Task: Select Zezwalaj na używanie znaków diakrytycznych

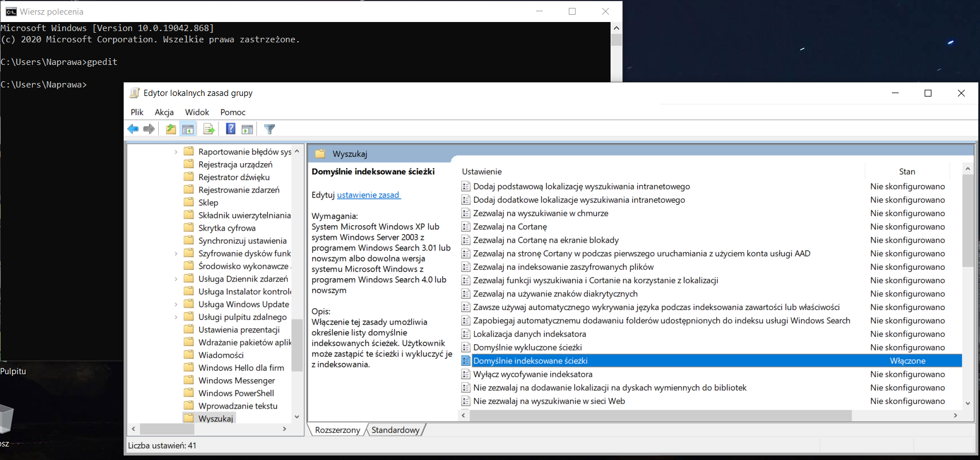Action: click(x=556, y=294)
